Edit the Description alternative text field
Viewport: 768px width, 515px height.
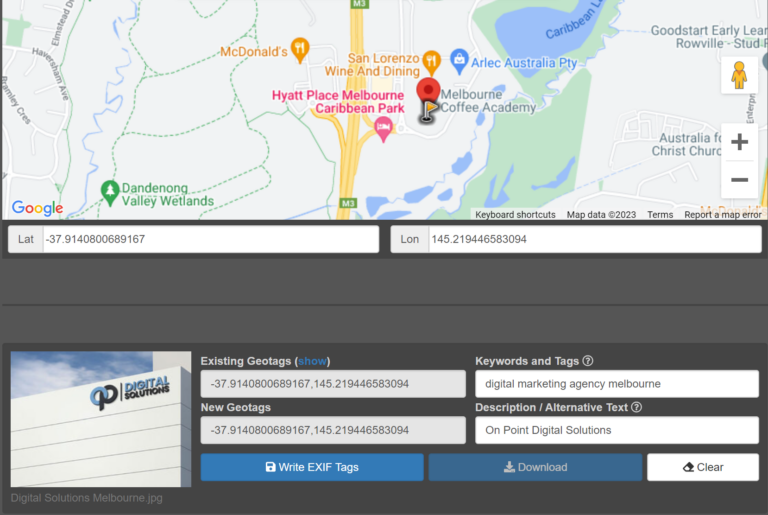click(617, 430)
